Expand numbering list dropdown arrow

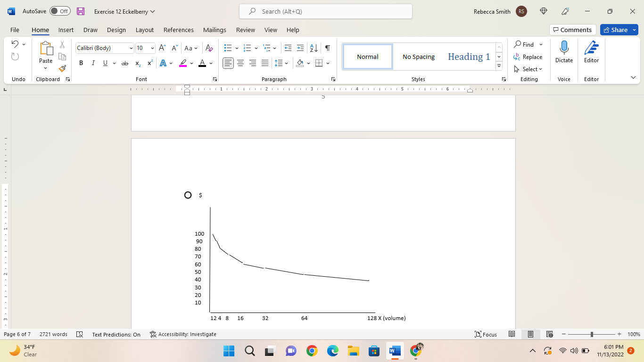pos(256,48)
